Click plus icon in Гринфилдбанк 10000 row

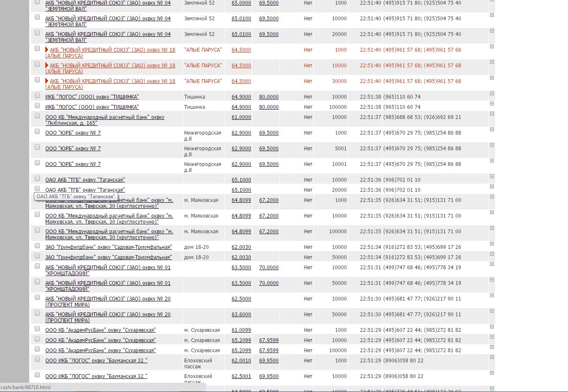click(x=492, y=244)
